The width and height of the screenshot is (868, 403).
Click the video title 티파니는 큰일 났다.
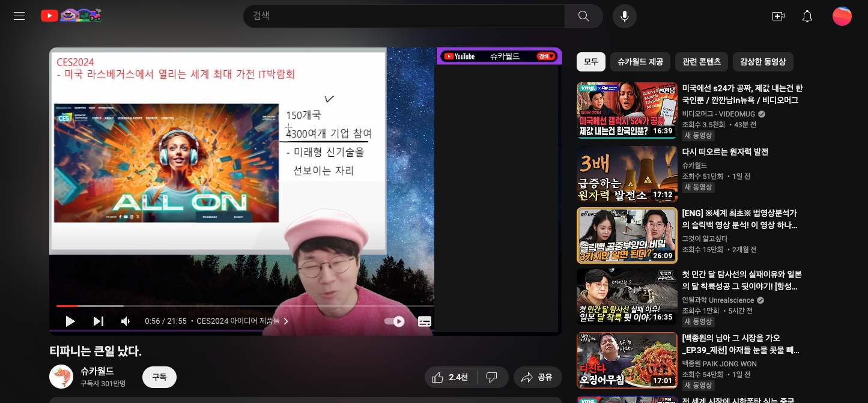click(96, 351)
